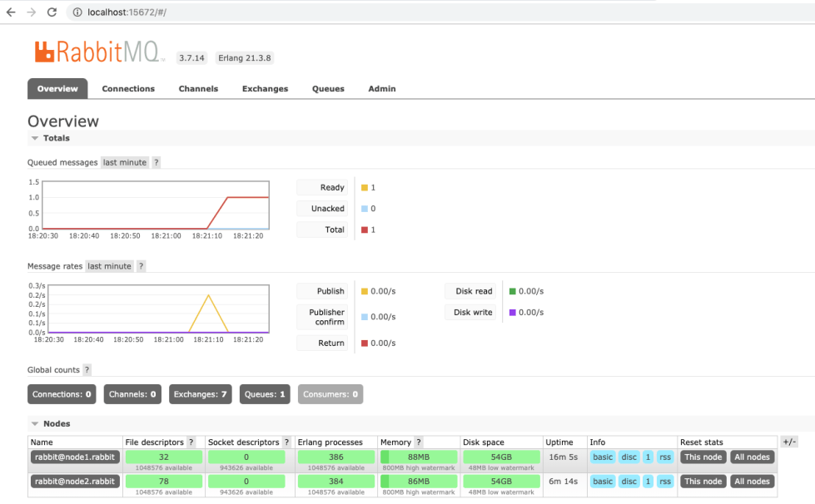Click the Queues: 1 count button
The height and width of the screenshot is (504, 815).
265,394
